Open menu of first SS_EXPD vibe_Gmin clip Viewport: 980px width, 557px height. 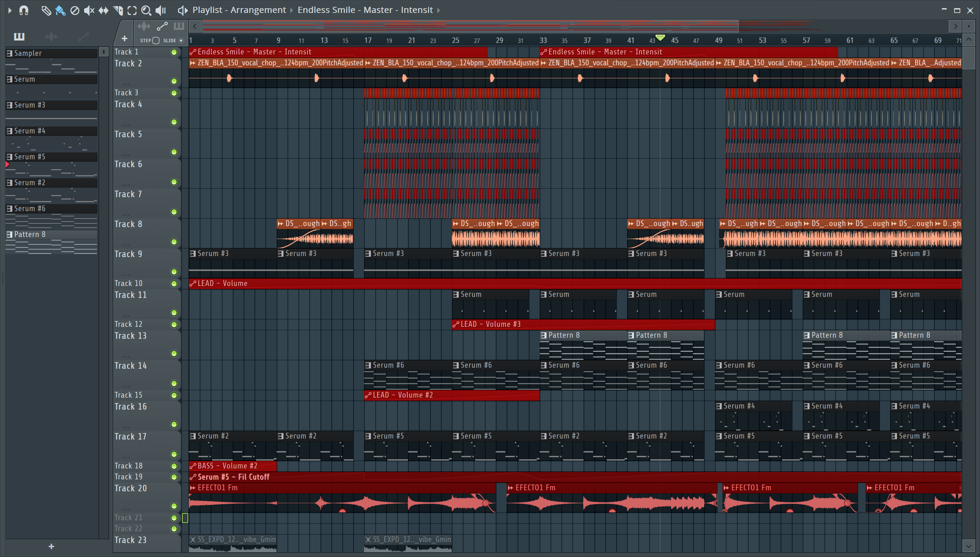click(x=193, y=539)
